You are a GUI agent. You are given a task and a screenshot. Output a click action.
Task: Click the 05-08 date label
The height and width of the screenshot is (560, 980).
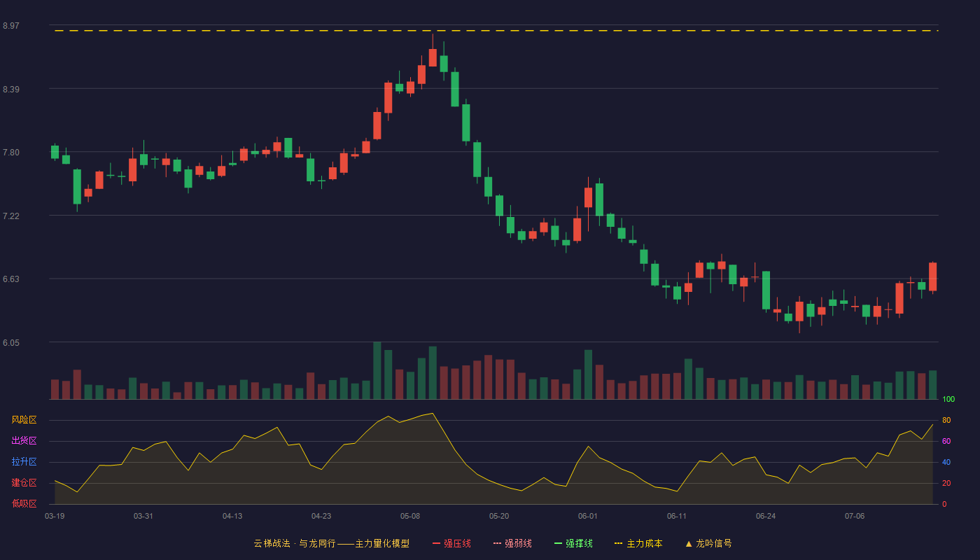(x=410, y=516)
